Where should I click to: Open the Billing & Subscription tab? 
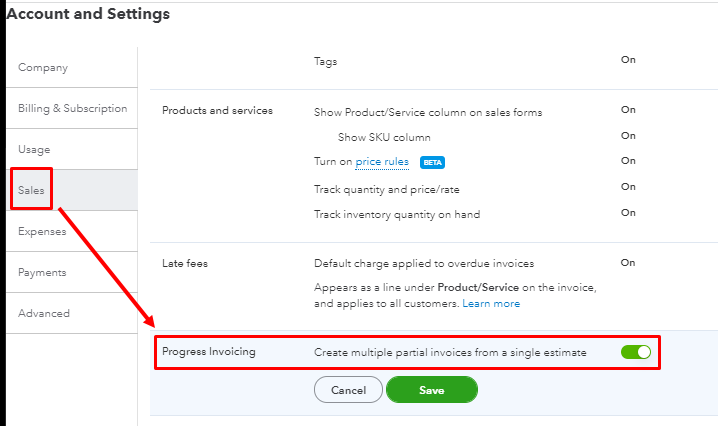[x=72, y=108]
